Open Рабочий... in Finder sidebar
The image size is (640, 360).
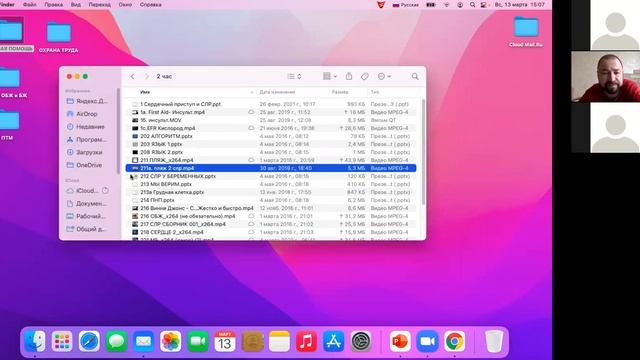(x=87, y=216)
